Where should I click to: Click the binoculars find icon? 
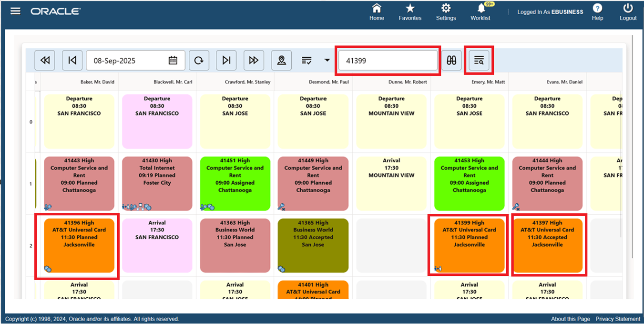451,60
